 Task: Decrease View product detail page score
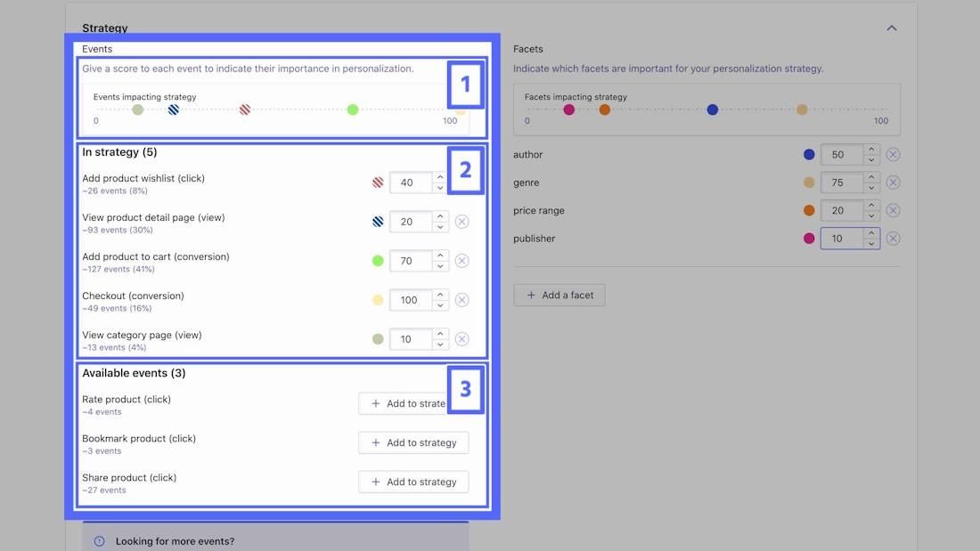tap(440, 227)
